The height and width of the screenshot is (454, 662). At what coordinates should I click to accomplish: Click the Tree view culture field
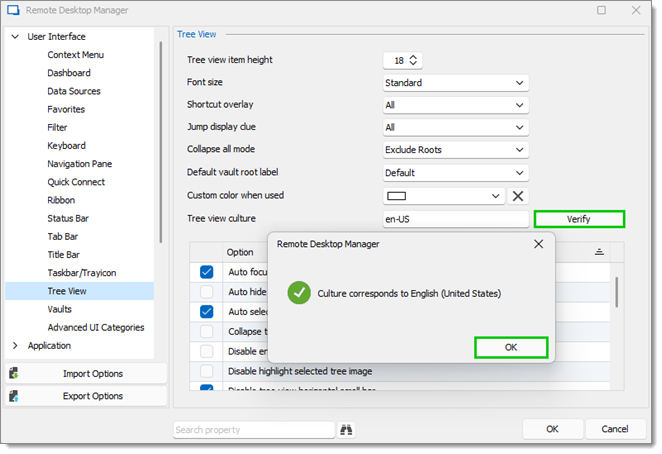pyautogui.click(x=456, y=219)
